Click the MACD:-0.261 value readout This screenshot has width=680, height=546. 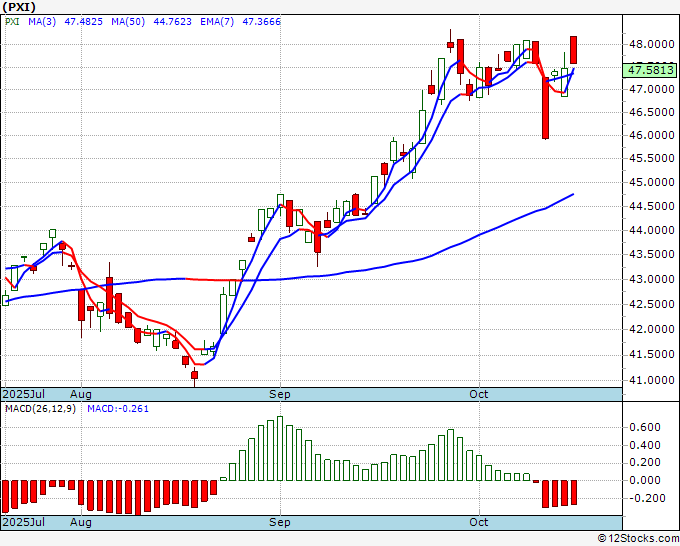(x=118, y=409)
